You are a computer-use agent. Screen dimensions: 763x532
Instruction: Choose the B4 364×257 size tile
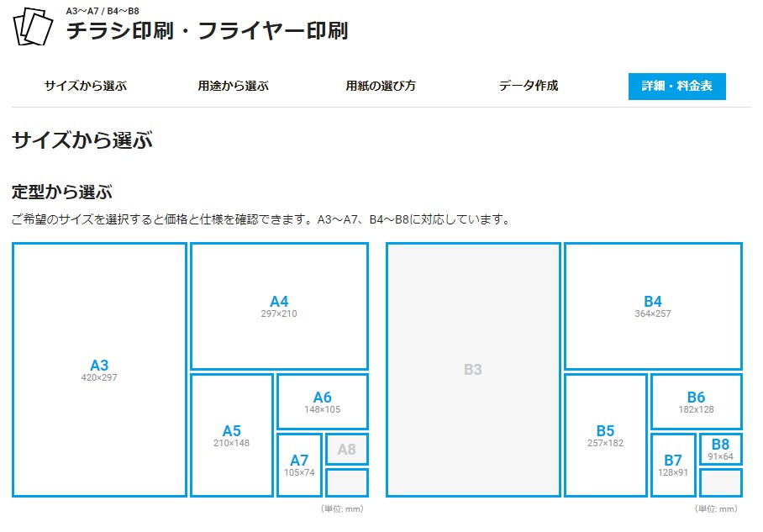pos(653,307)
